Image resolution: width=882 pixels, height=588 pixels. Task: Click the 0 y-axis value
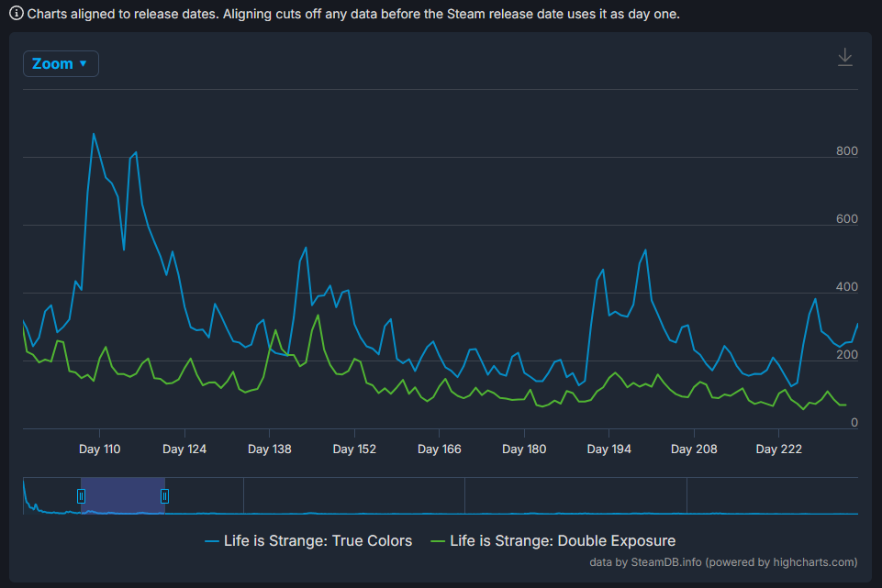(x=854, y=423)
